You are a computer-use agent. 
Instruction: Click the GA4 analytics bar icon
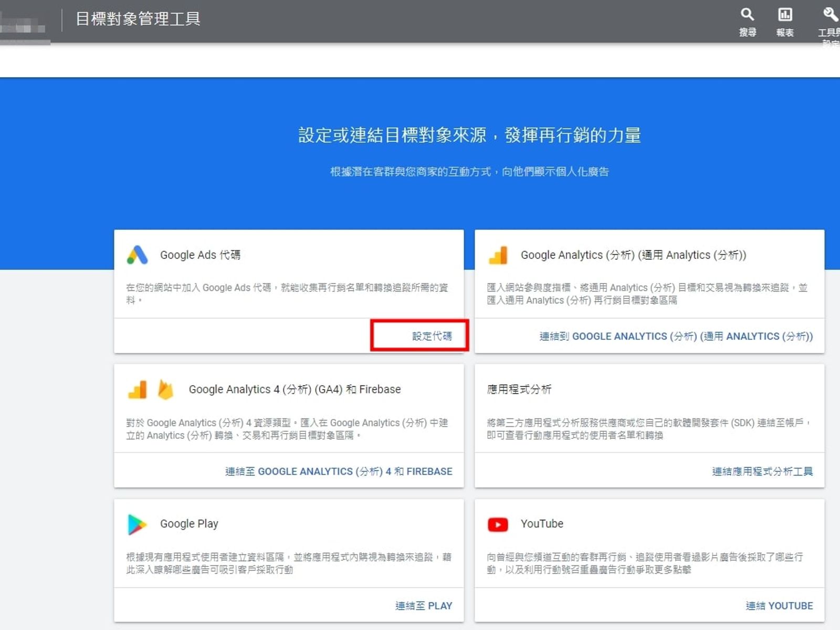[138, 390]
